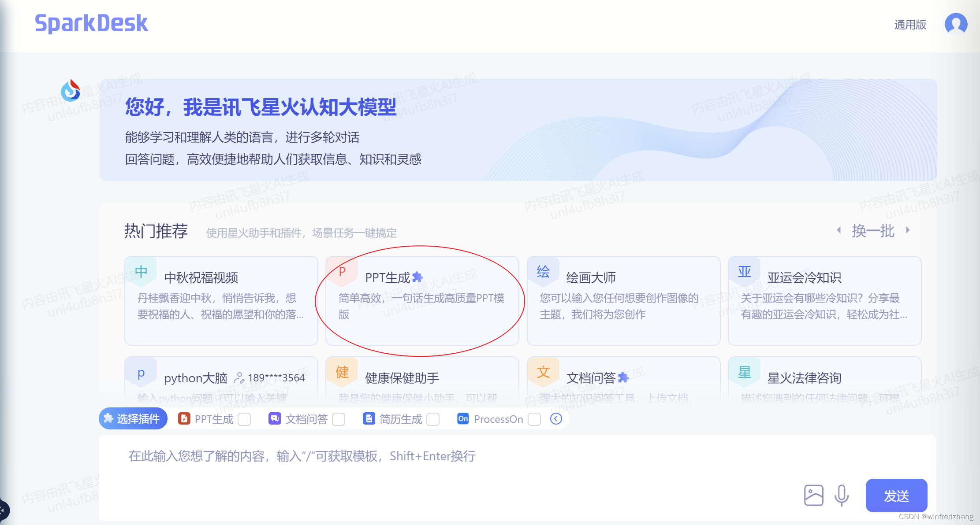Show next batch with right arrow
Viewport: 980px width, 525px height.
(908, 230)
